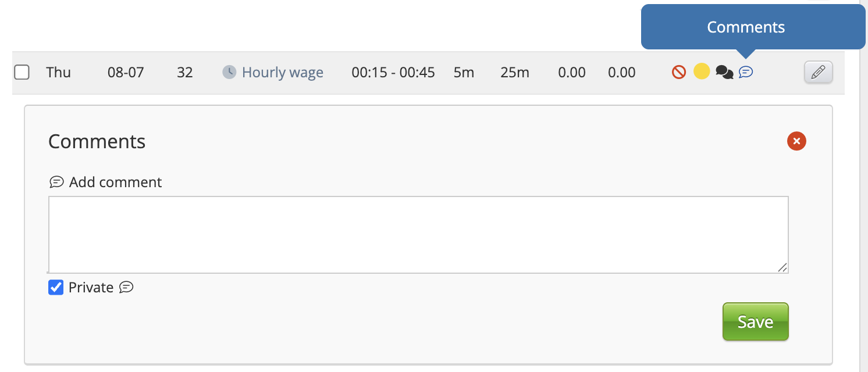The width and height of the screenshot is (868, 372).
Task: Select the Thu 08-07 row checkbox
Action: point(22,72)
